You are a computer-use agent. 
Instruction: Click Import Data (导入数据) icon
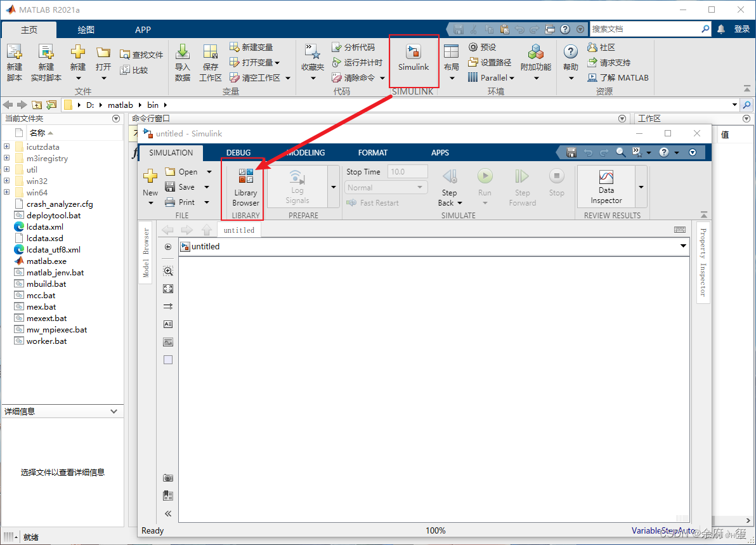coord(182,51)
